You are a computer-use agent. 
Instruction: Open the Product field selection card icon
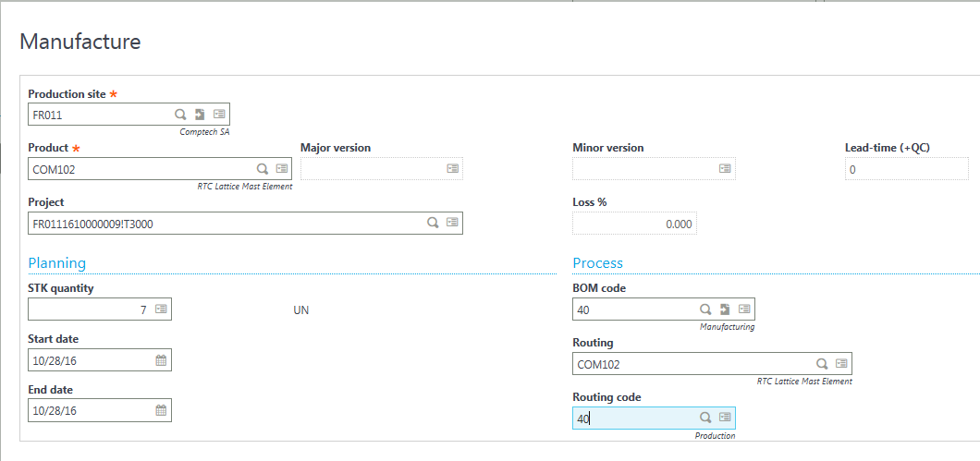[x=282, y=169]
